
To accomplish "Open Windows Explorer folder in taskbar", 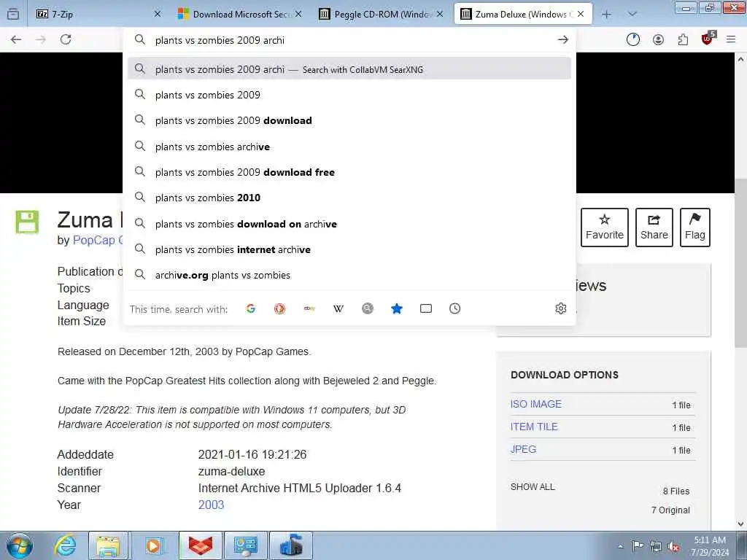I will [108, 545].
